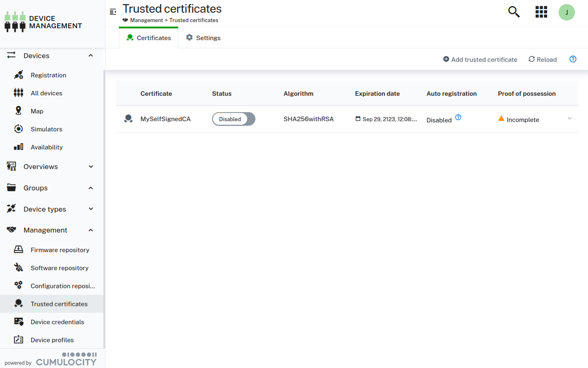Open the Map view icon
This screenshot has height=368, width=588.
point(18,111)
